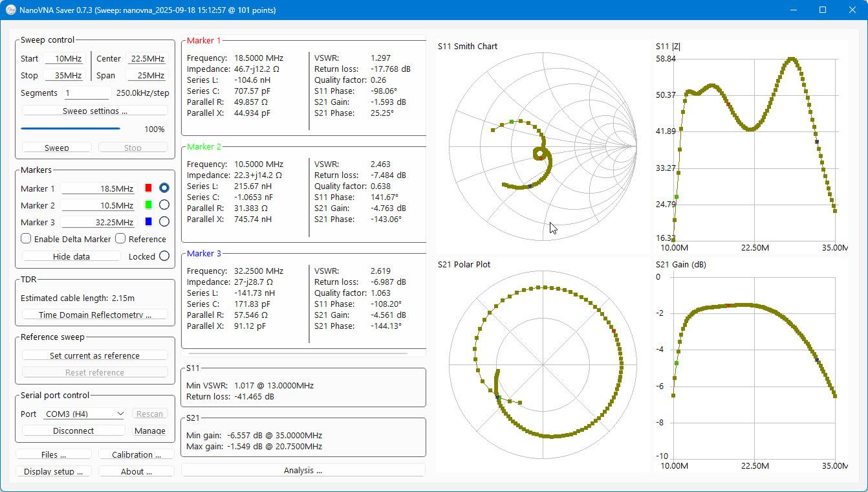Open the Files dialog

pos(54,454)
